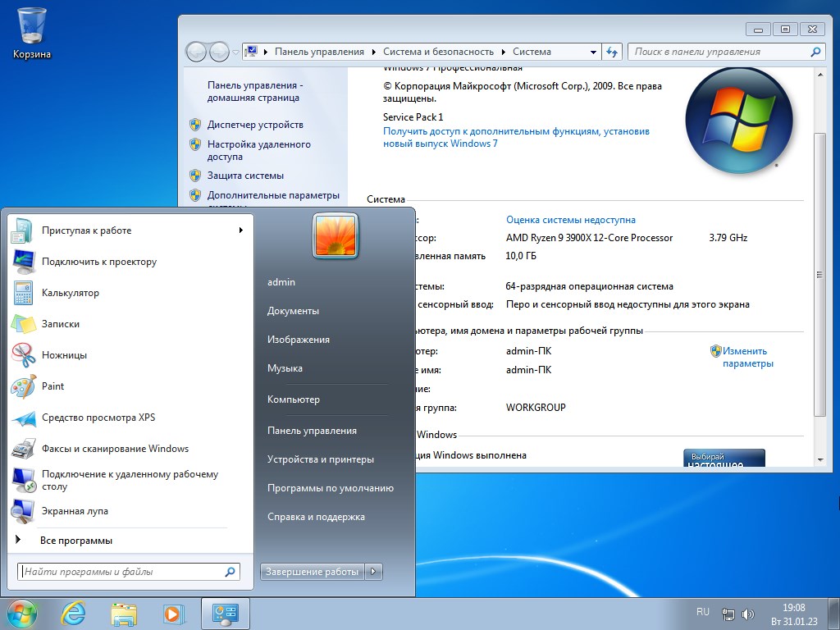Click Изменить параметры link

pos(748,358)
